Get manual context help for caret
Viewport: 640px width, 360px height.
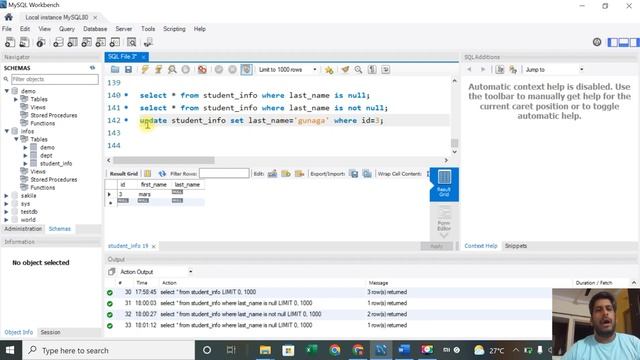tap(500, 70)
